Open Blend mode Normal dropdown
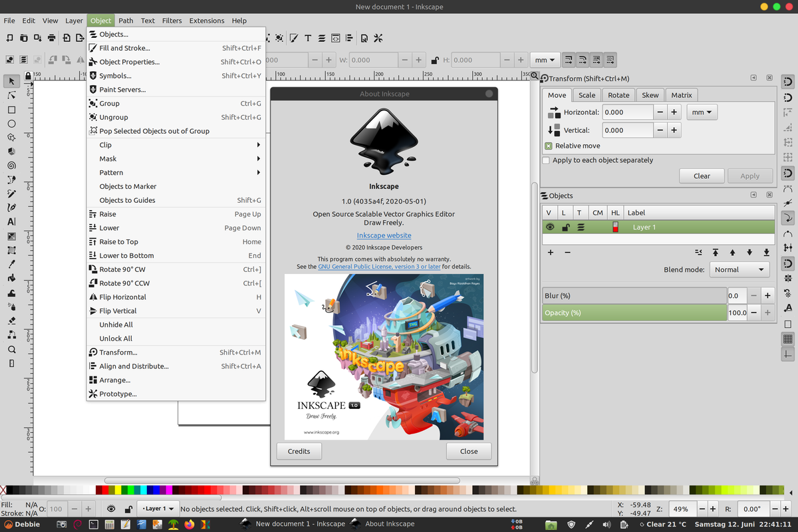This screenshot has height=532, width=798. (739, 269)
